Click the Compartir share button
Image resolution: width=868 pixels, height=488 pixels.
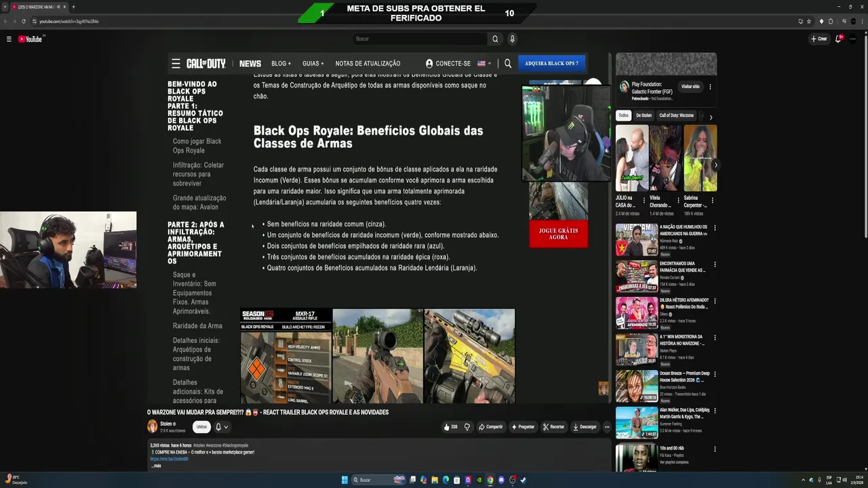pyautogui.click(x=490, y=427)
